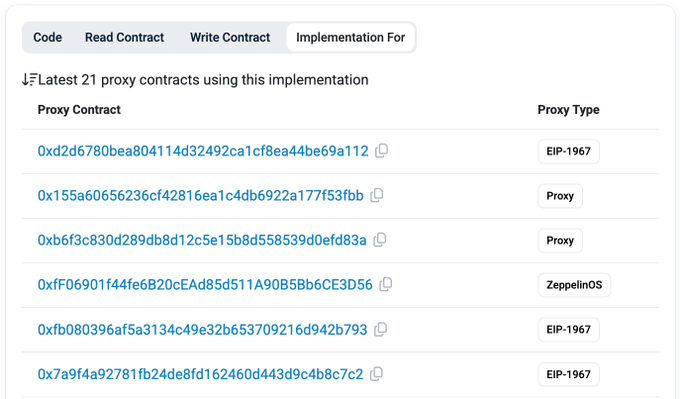Copy address 0x155a60656236cf42816ea1c4db6922a177f53fbb
This screenshot has width=680, height=399.
376,196
